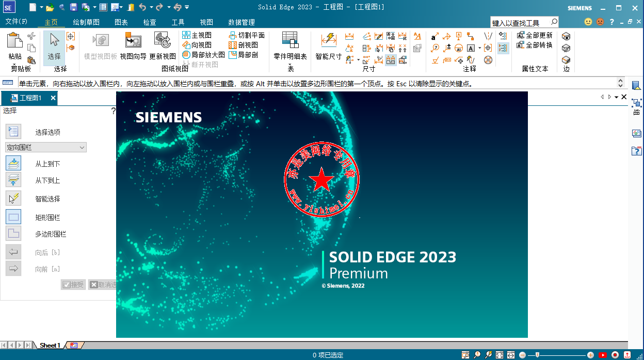The image size is (644, 360).
Task: Open the quick access toolbar customize dropdown
Action: 187,7
